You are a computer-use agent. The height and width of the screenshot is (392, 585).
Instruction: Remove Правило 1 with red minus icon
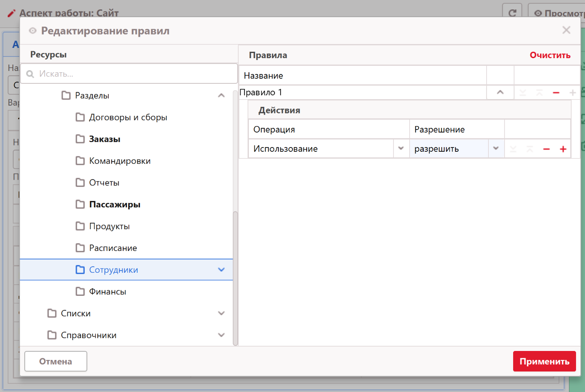coord(556,93)
